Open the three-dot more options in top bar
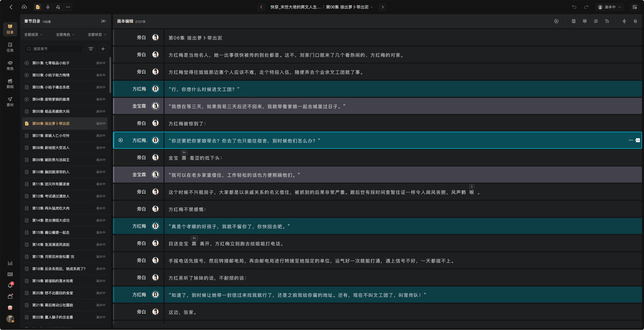Viewport: 644px width, 330px height. [x=68, y=7]
